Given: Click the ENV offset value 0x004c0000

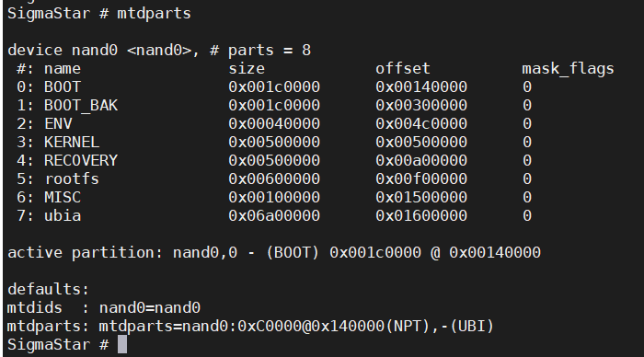Looking at the screenshot, I should [421, 123].
